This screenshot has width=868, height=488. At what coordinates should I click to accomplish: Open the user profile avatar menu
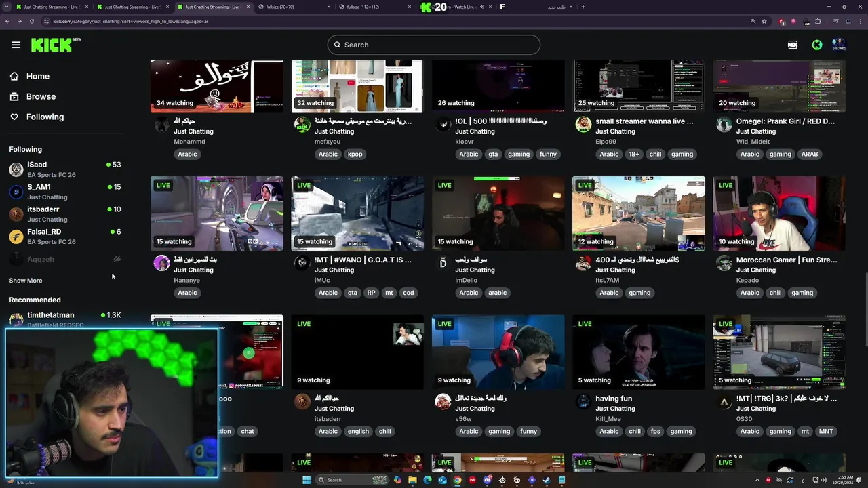pos(839,45)
